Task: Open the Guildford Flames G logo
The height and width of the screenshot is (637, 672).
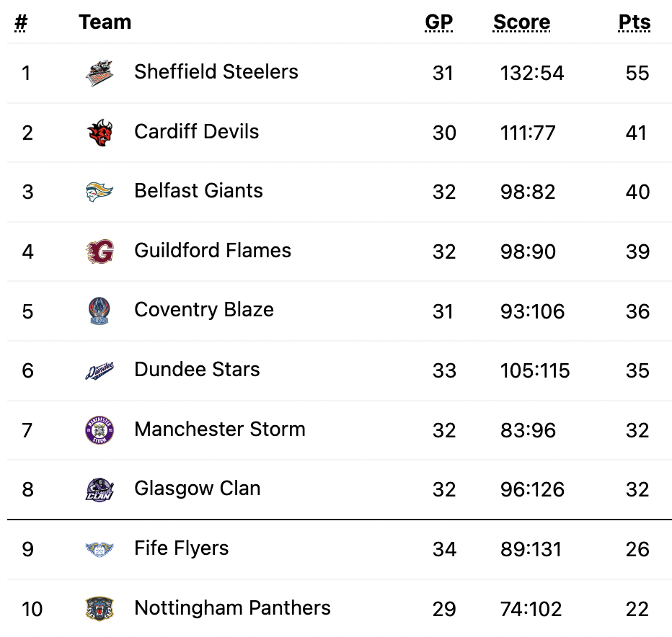Action: (100, 251)
